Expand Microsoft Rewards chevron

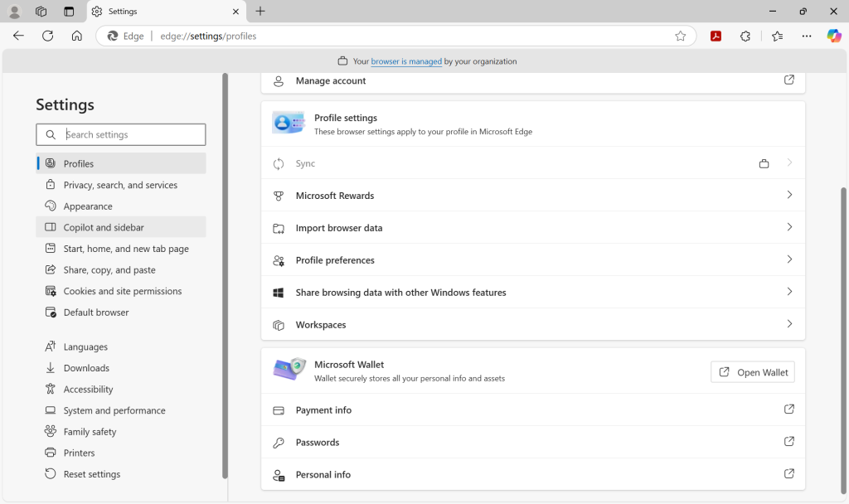(x=788, y=196)
